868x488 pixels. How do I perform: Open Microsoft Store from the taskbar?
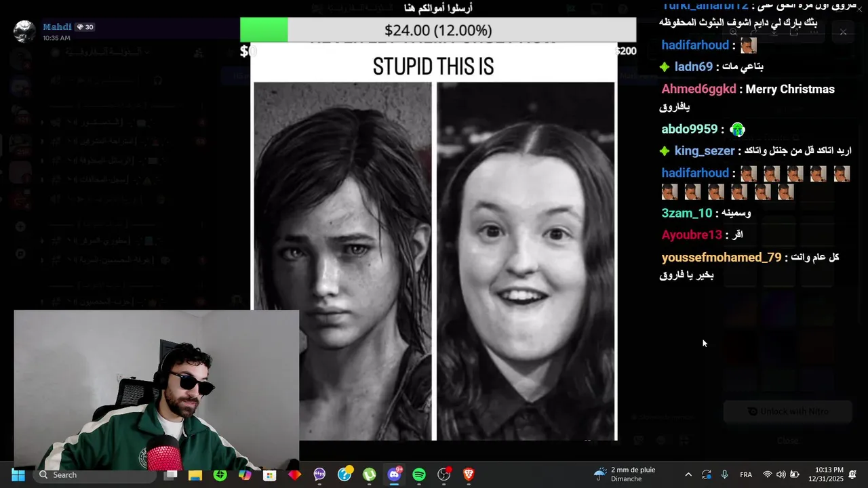click(x=269, y=475)
